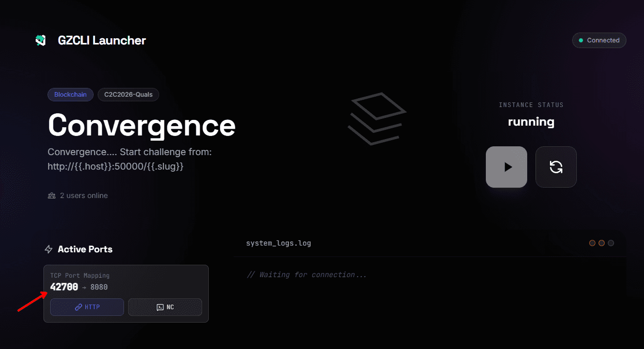Click the users online icon
The image size is (644, 349).
point(51,195)
